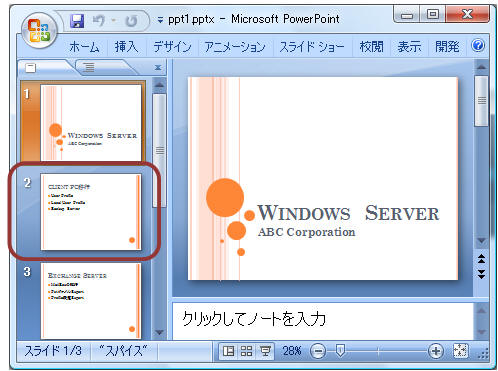Start slide show from status bar
This screenshot has height=371, width=498.
coord(266,351)
